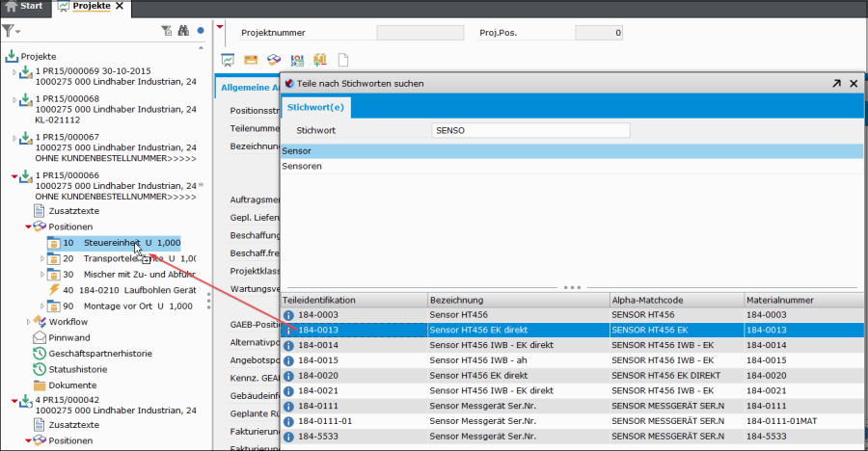Click the blank document toolbar icon

(343, 60)
